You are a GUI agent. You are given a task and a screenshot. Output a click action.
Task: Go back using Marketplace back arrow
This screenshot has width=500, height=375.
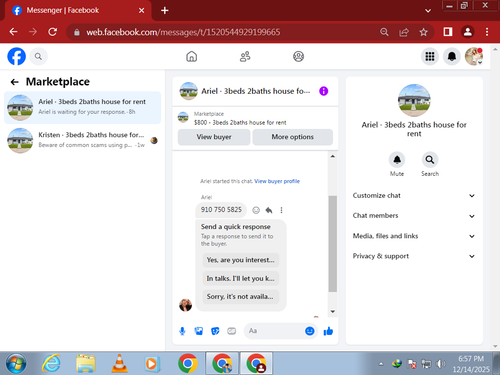pos(14,82)
